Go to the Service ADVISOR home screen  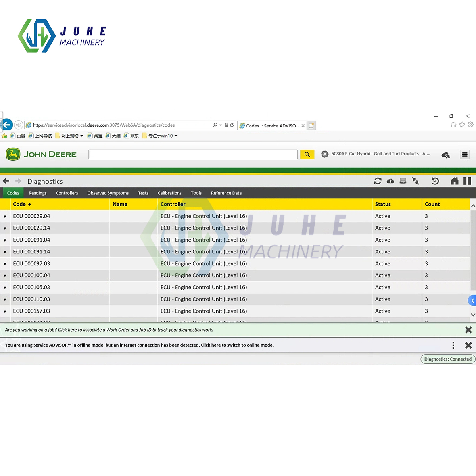coord(455,181)
